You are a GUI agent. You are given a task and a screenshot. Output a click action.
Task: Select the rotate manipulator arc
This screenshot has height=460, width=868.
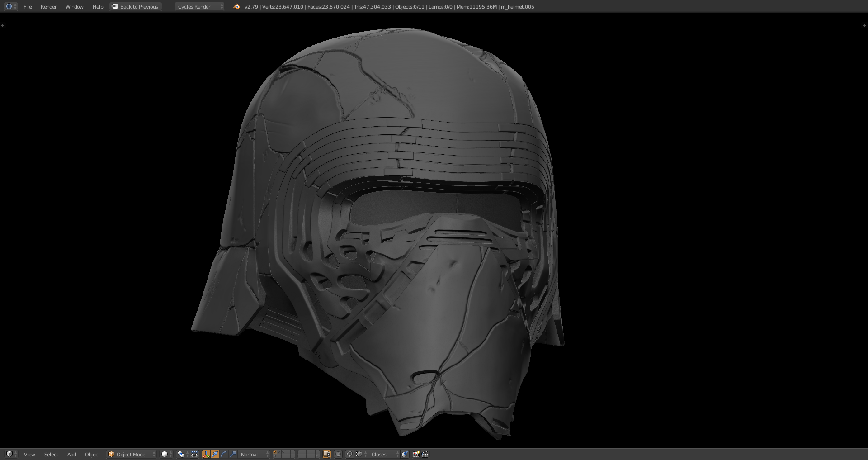[x=224, y=454]
